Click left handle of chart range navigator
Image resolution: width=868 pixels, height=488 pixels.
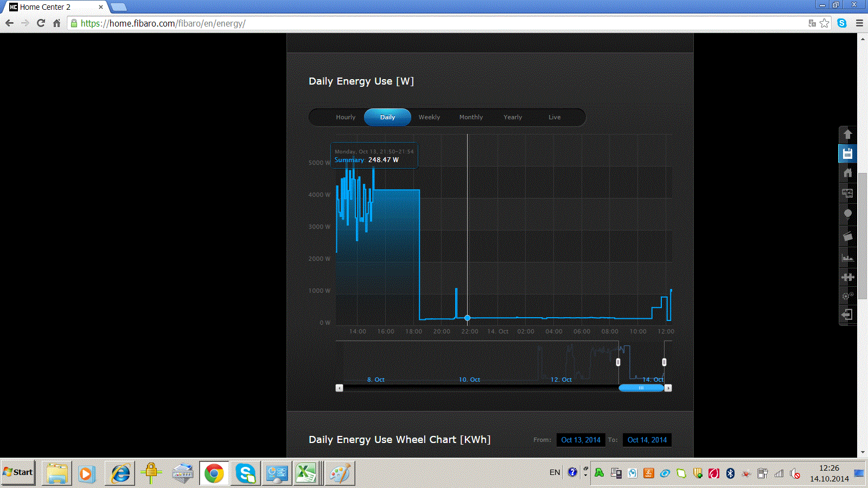(x=618, y=362)
